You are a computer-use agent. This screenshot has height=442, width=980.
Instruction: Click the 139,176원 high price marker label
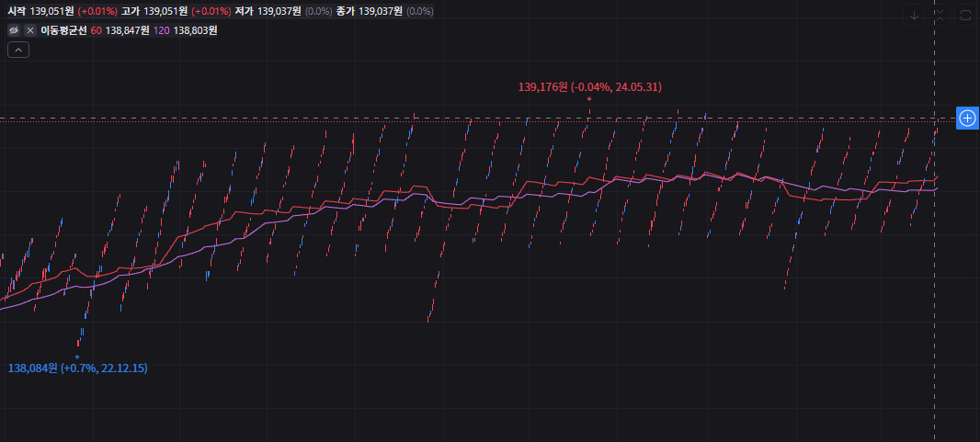[x=589, y=86]
